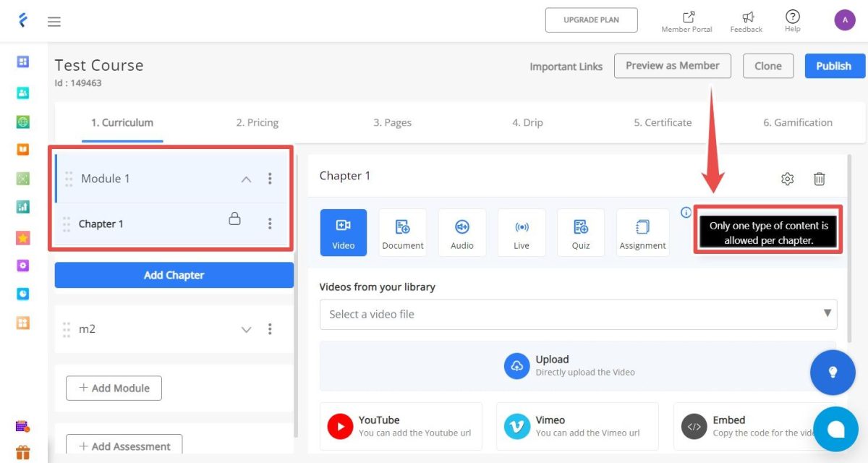This screenshot has height=463, width=868.
Task: Toggle the Chapter 1 lock icon
Action: 234,218
